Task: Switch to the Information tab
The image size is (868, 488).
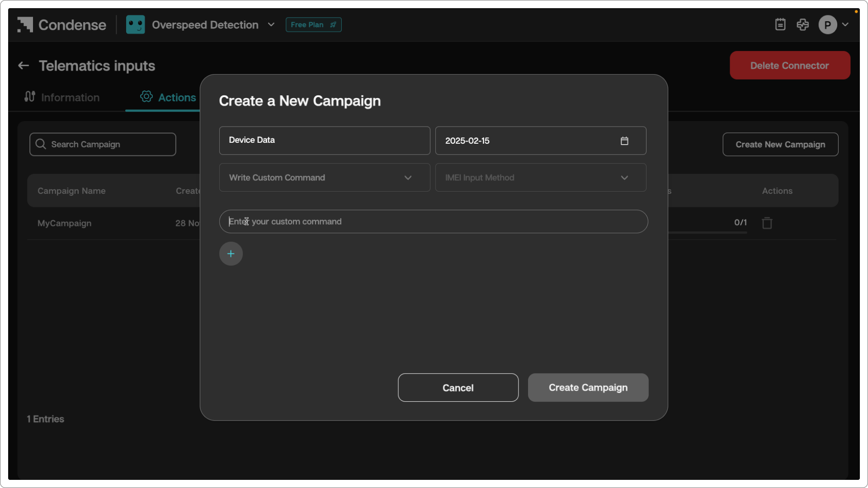Action: click(62, 97)
